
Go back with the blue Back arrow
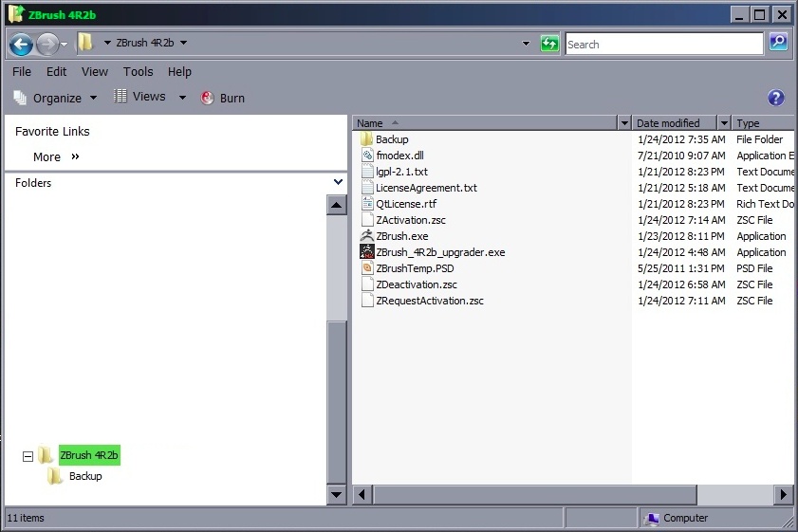[x=21, y=45]
